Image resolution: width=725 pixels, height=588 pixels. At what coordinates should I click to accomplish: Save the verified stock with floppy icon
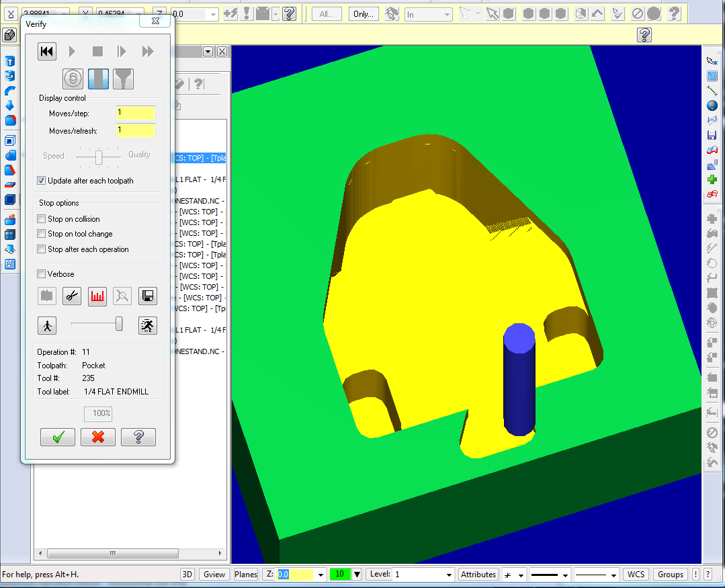pyautogui.click(x=148, y=296)
